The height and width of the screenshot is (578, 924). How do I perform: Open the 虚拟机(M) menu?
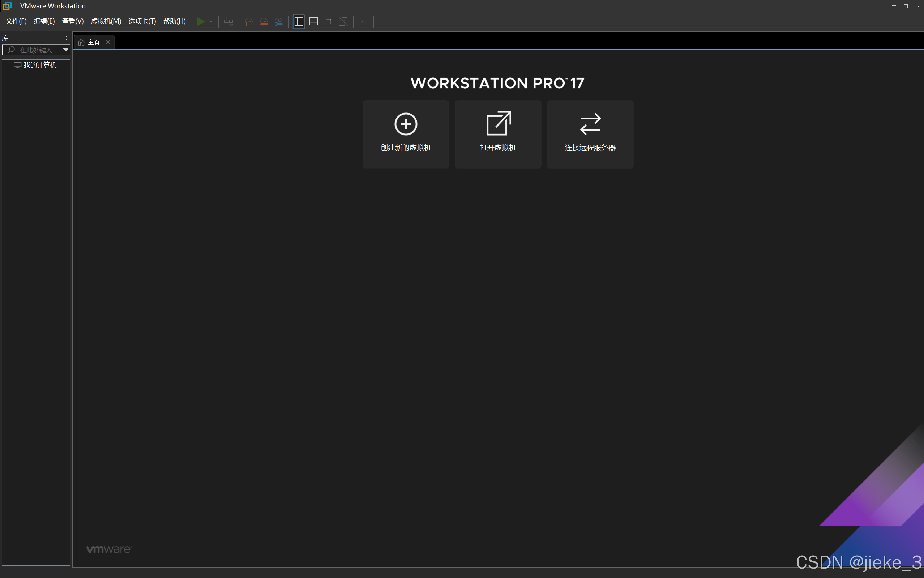pyautogui.click(x=106, y=21)
